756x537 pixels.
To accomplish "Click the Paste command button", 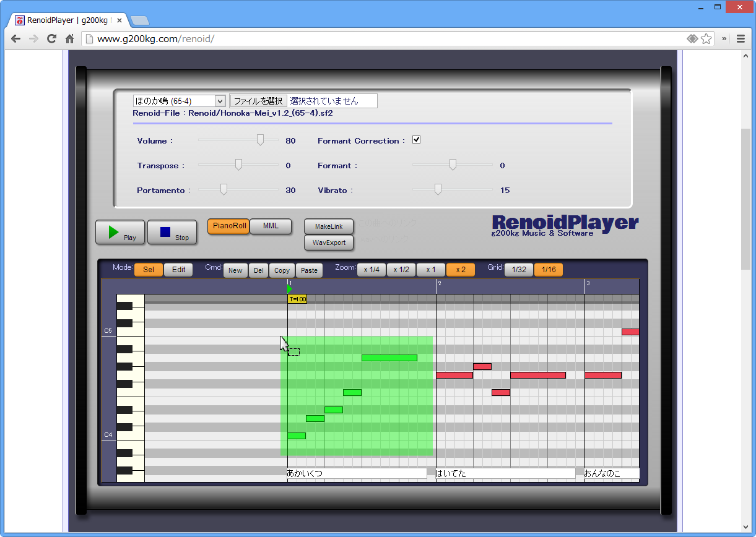I will pos(309,270).
